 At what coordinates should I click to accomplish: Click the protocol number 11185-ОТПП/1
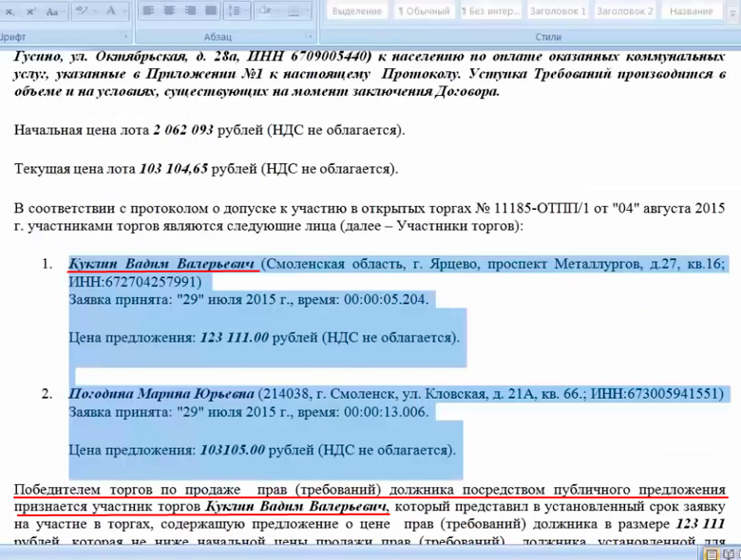542,208
